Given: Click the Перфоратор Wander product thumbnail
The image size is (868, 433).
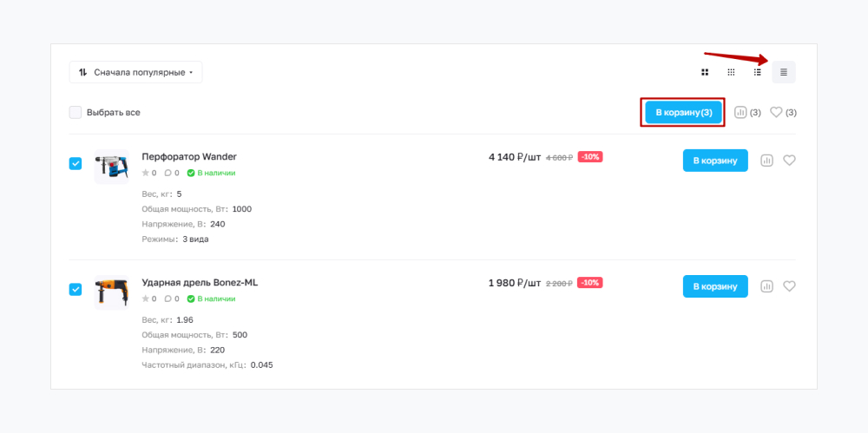Looking at the screenshot, I should pos(111,166).
